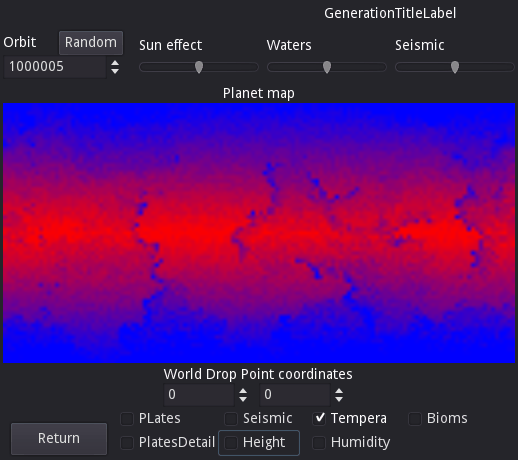Decrement second World Drop Point coordinate
The height and width of the screenshot is (460, 518).
[339, 399]
